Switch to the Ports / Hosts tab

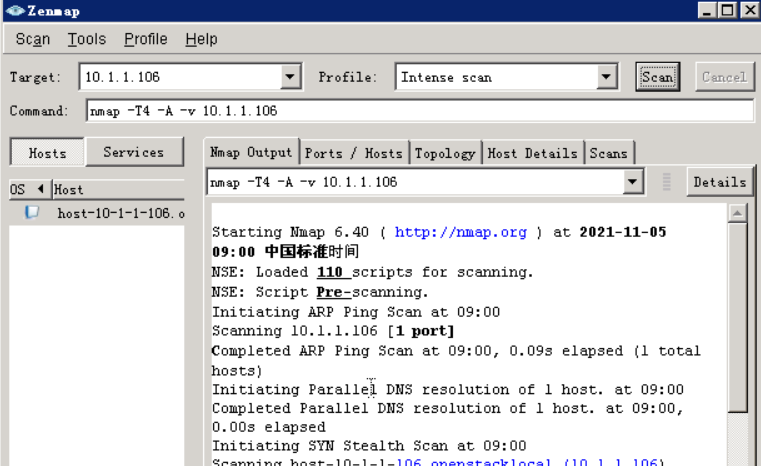coord(354,153)
